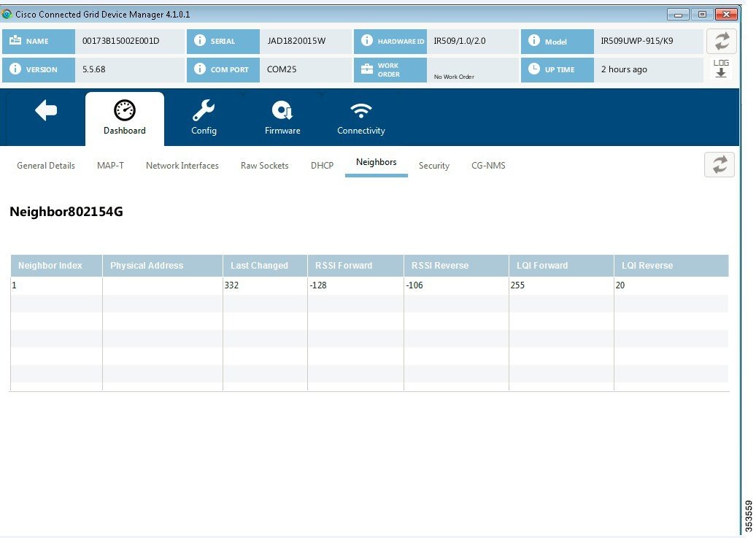Click Last Changed value 332
The image size is (756, 538).
[x=231, y=285]
